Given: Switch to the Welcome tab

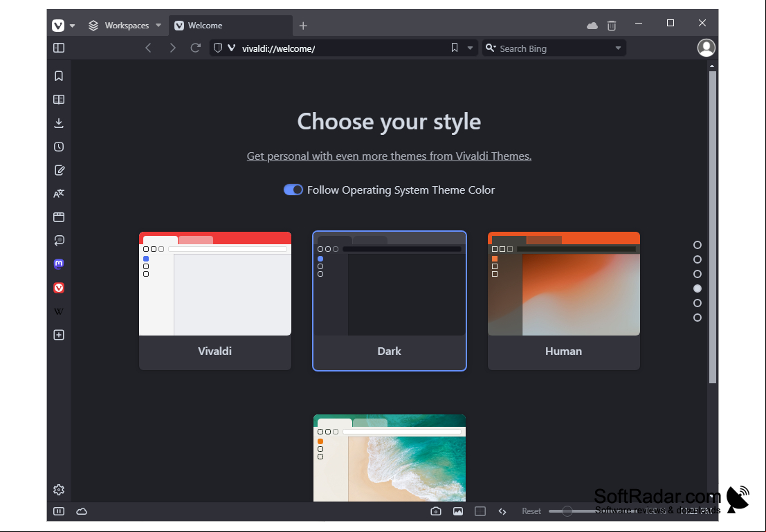Looking at the screenshot, I should [x=230, y=26].
